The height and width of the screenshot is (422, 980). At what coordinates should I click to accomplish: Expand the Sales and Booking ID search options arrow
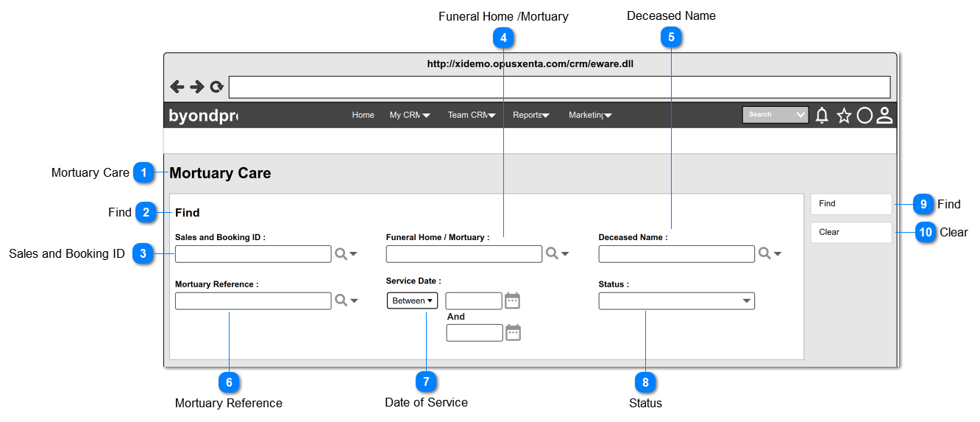click(x=353, y=254)
